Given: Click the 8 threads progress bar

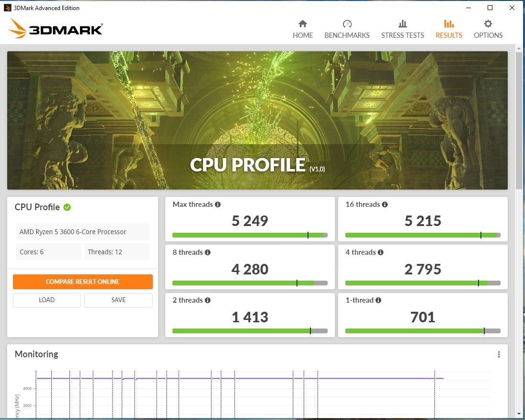Looking at the screenshot, I should 250,283.
